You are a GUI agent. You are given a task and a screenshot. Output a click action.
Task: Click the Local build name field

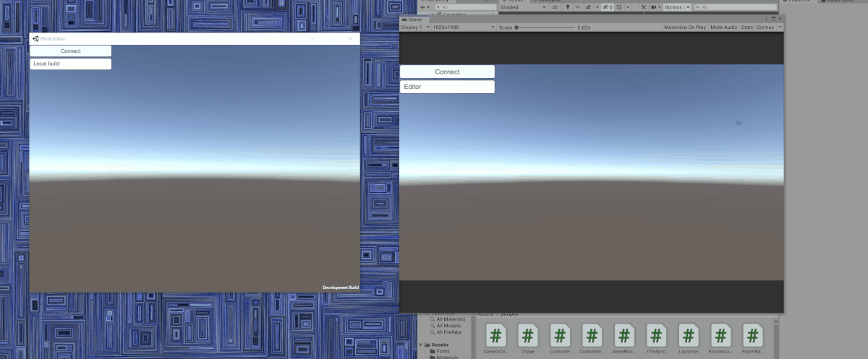point(71,64)
